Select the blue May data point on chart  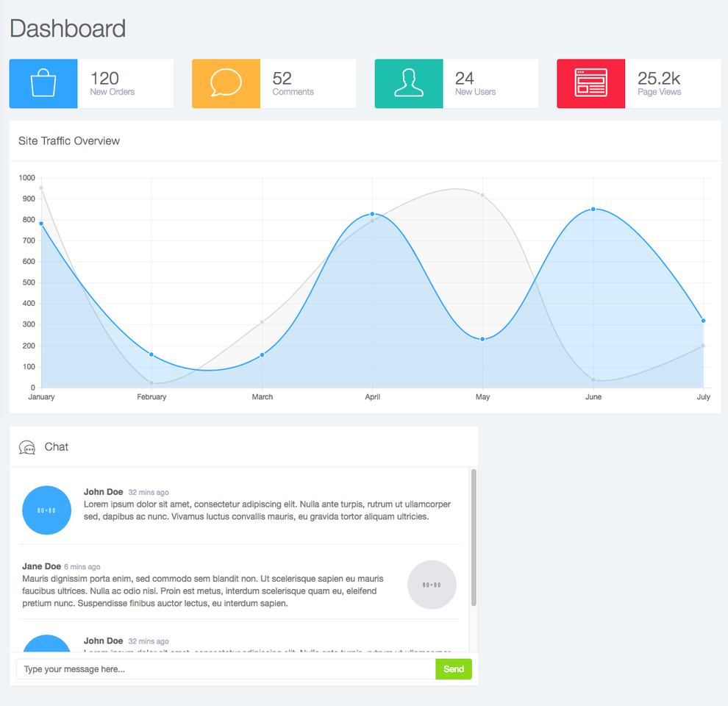483,339
